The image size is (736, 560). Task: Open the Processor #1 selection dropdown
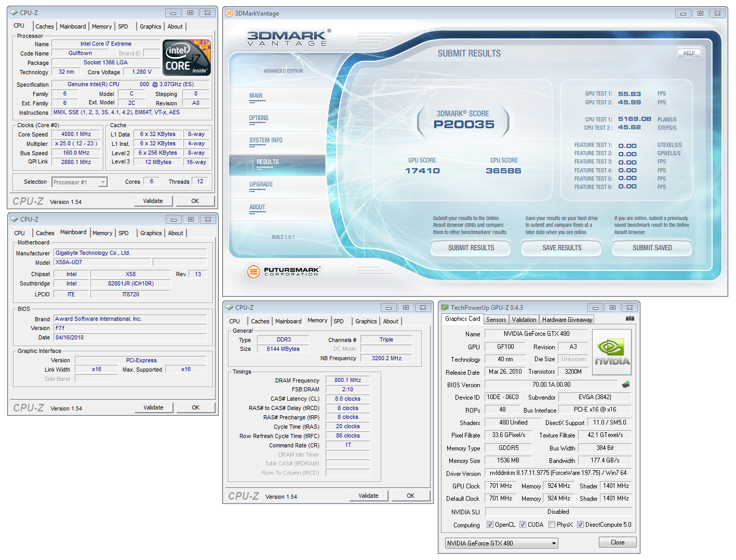[x=80, y=182]
